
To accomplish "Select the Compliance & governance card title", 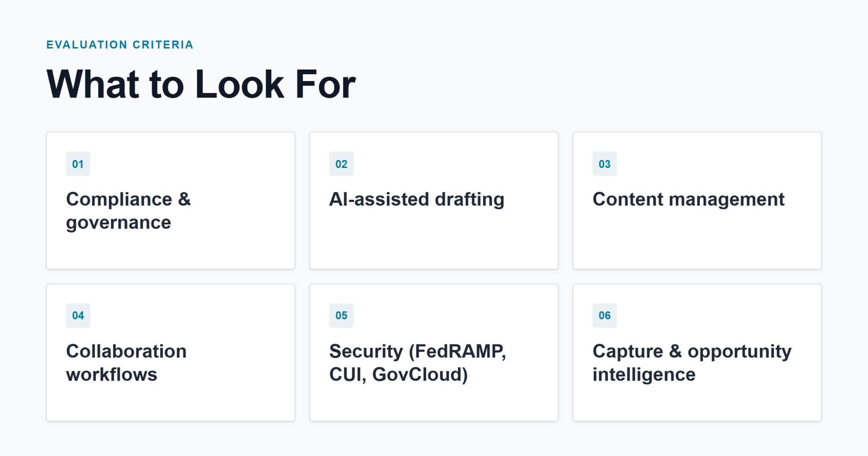I will 128,211.
